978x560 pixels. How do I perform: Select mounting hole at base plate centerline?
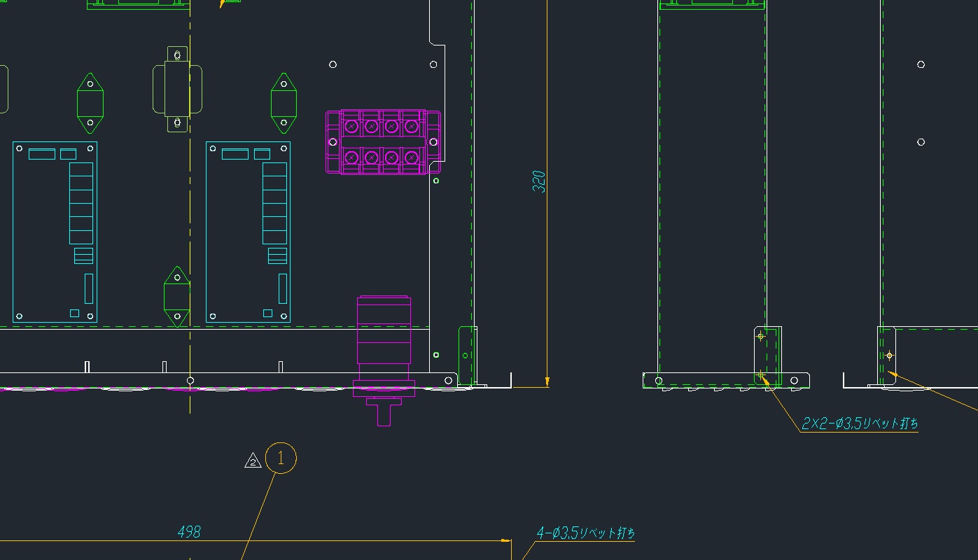click(190, 380)
